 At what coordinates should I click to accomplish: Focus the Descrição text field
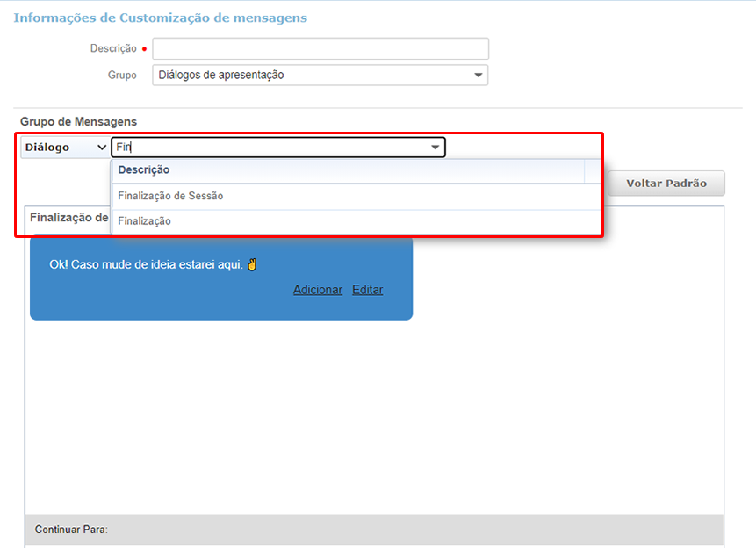(320, 49)
